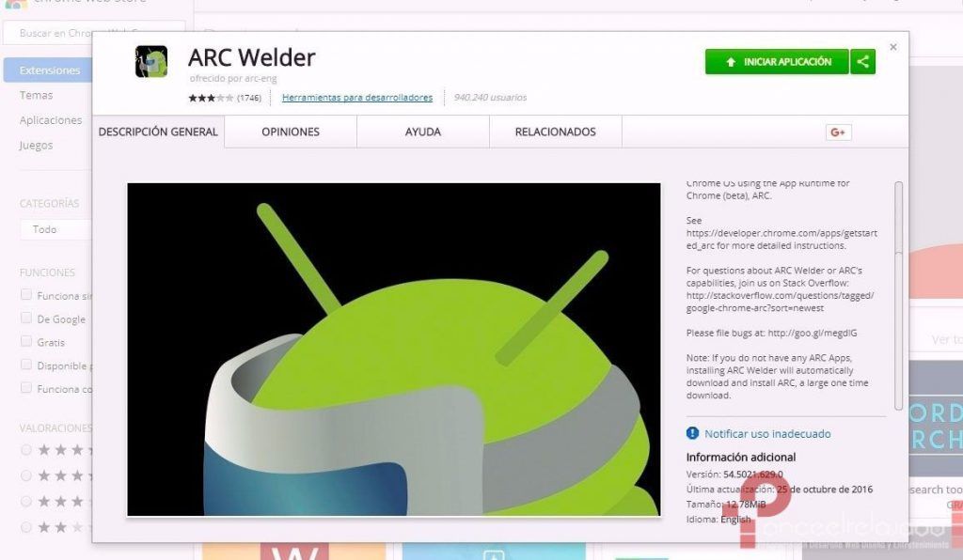Enable the De Google filter checkbox
Screen dimensions: 963x560
point(25,319)
